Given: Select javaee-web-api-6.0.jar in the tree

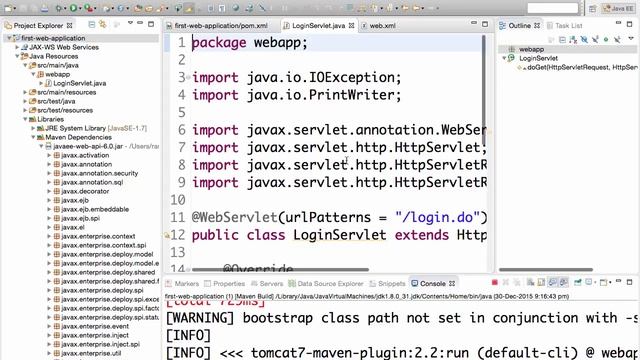Looking at the screenshot, I should 88,146.
